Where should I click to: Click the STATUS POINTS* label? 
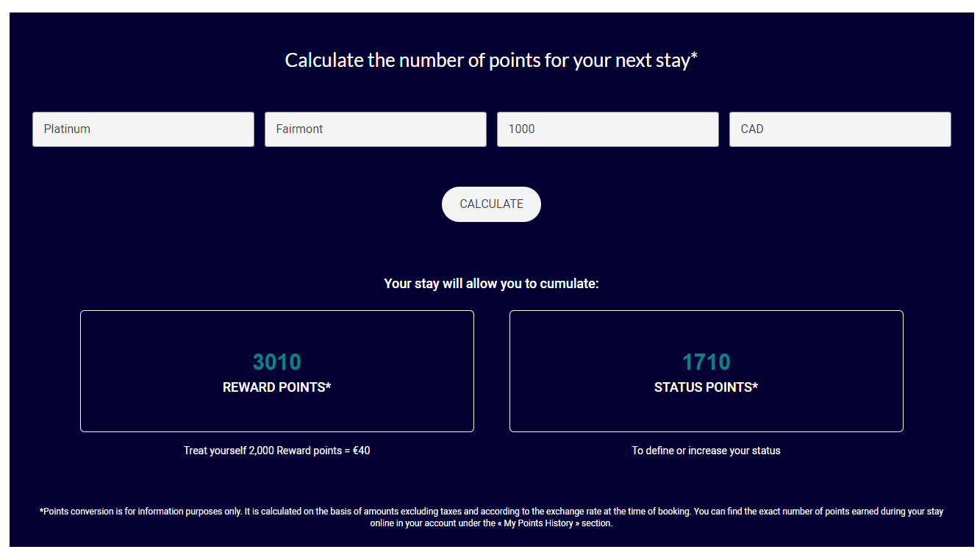[706, 387]
